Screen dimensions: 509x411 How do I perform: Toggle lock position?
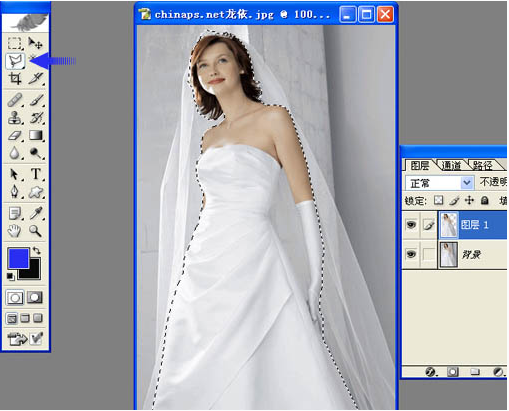(x=469, y=200)
